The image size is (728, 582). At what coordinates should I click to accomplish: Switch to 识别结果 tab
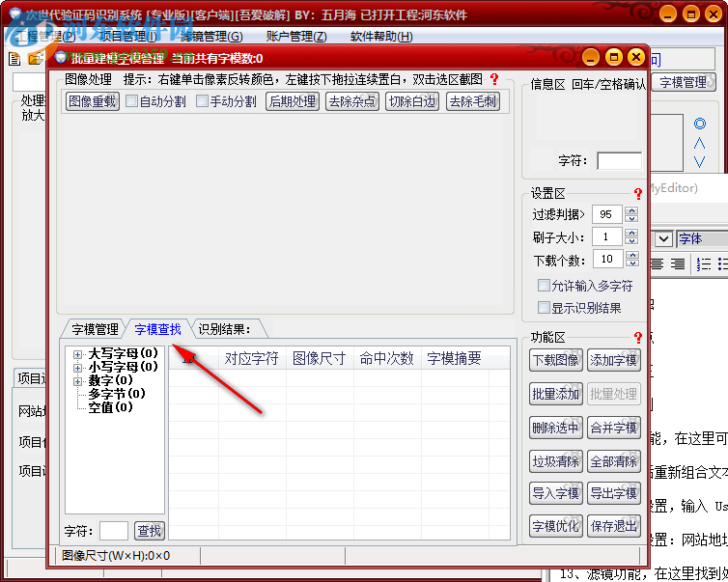click(x=226, y=329)
